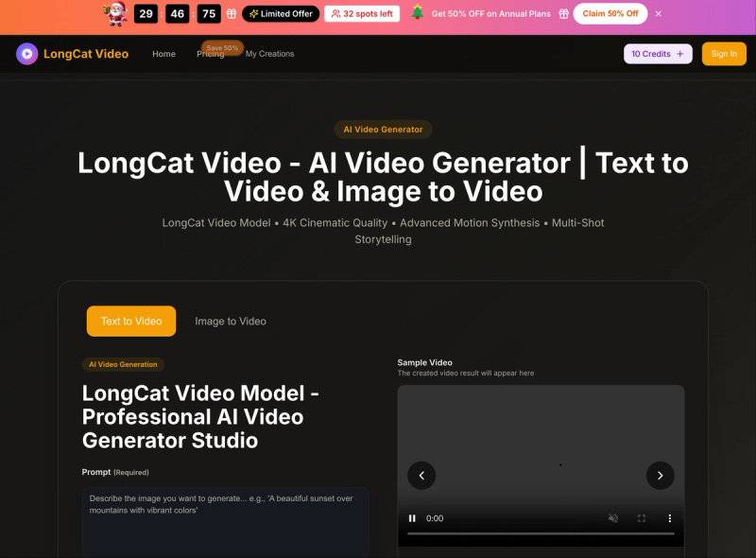This screenshot has width=756, height=558.
Task: Open the gift icon next to countdown timer
Action: tap(230, 14)
